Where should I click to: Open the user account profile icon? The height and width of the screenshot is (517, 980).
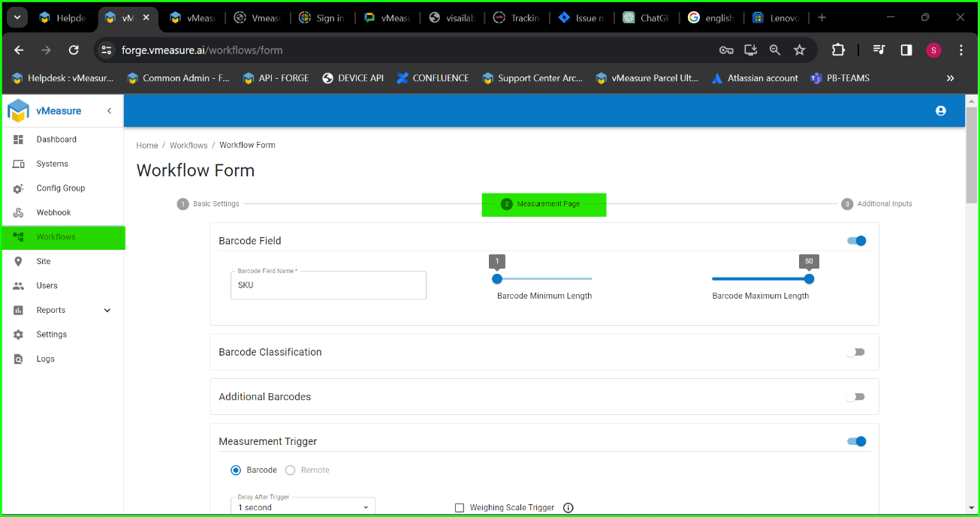pyautogui.click(x=940, y=111)
